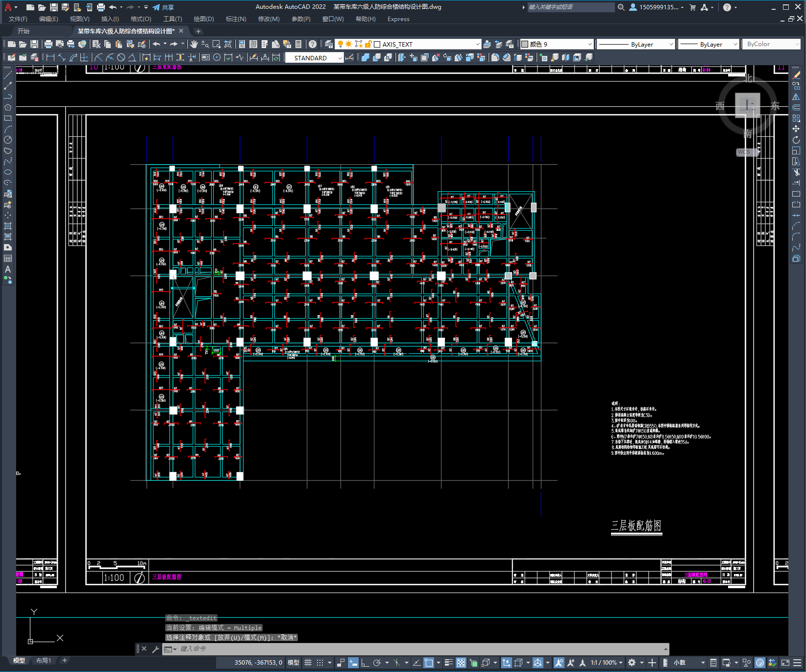Click the Zoom Window icon
This screenshot has width=806, height=672.
click(216, 44)
